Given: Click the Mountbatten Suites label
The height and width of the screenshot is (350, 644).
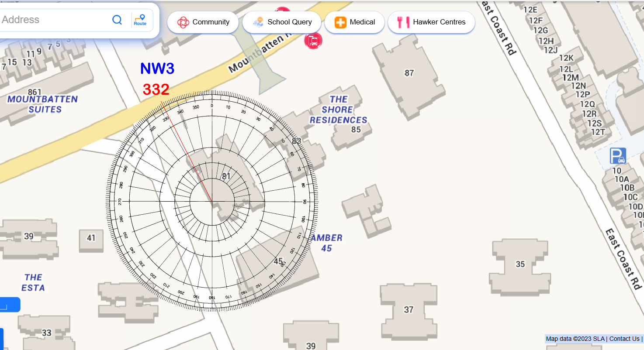Looking at the screenshot, I should (x=42, y=104).
